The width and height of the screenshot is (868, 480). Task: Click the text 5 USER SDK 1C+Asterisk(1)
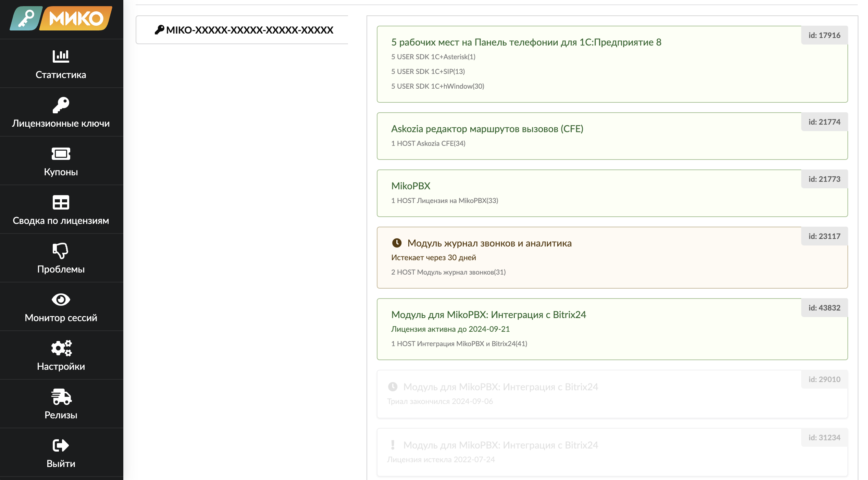(x=433, y=57)
